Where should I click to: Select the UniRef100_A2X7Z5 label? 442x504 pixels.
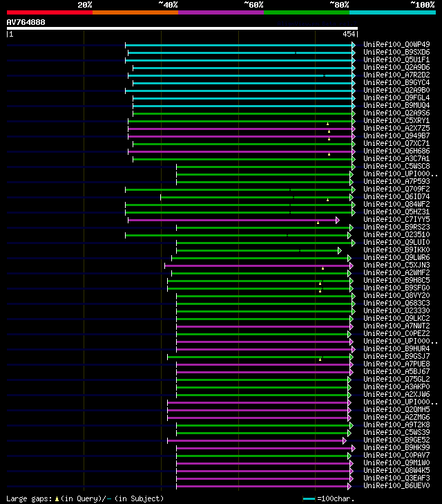[396, 129]
